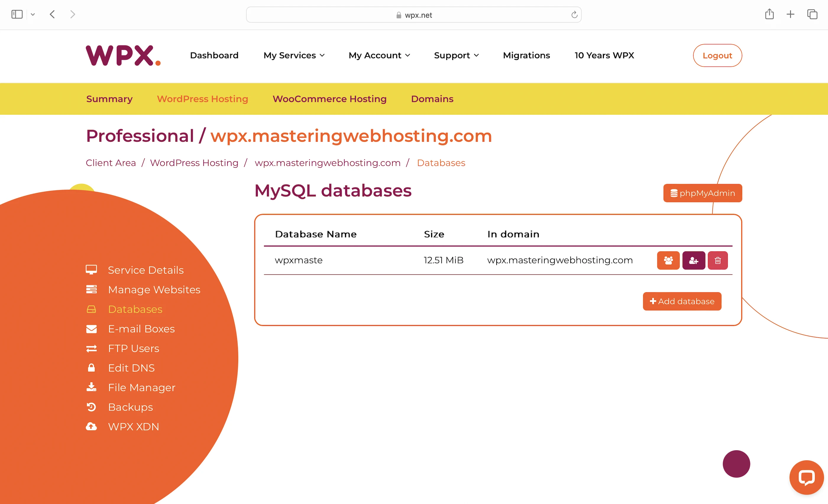Open File Manager in the sidebar
The width and height of the screenshot is (828, 504).
(141, 387)
